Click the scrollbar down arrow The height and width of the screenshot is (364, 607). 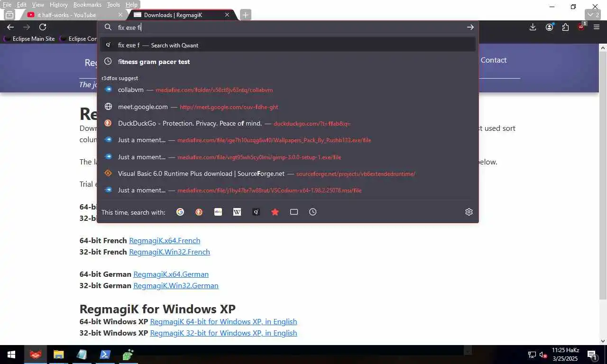click(603, 341)
